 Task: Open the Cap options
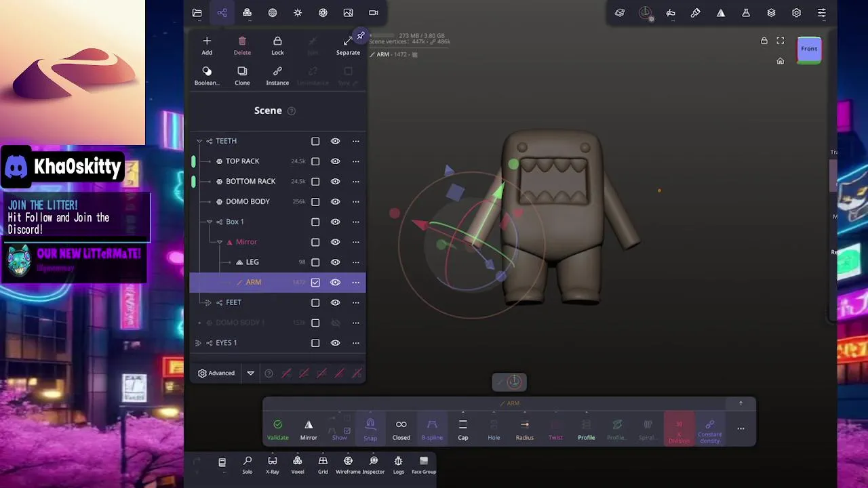click(462, 429)
